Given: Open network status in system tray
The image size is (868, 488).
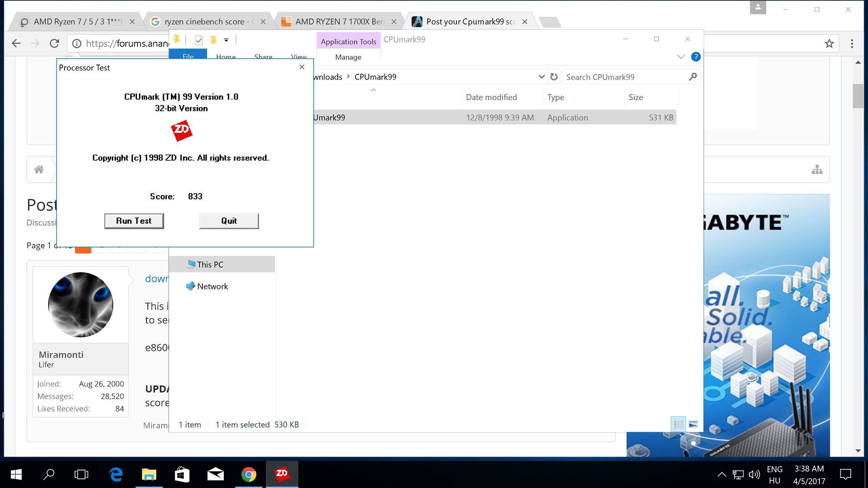Looking at the screenshot, I should pyautogui.click(x=738, y=475).
